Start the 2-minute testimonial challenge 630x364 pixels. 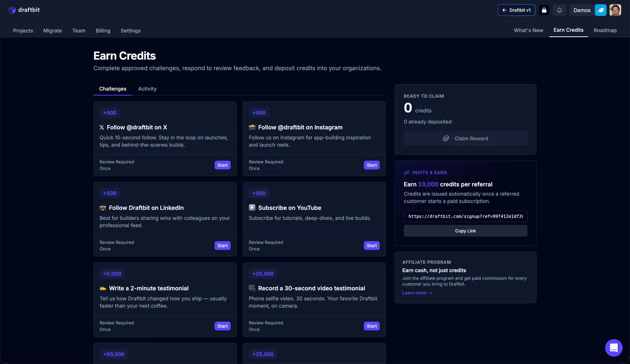222,326
